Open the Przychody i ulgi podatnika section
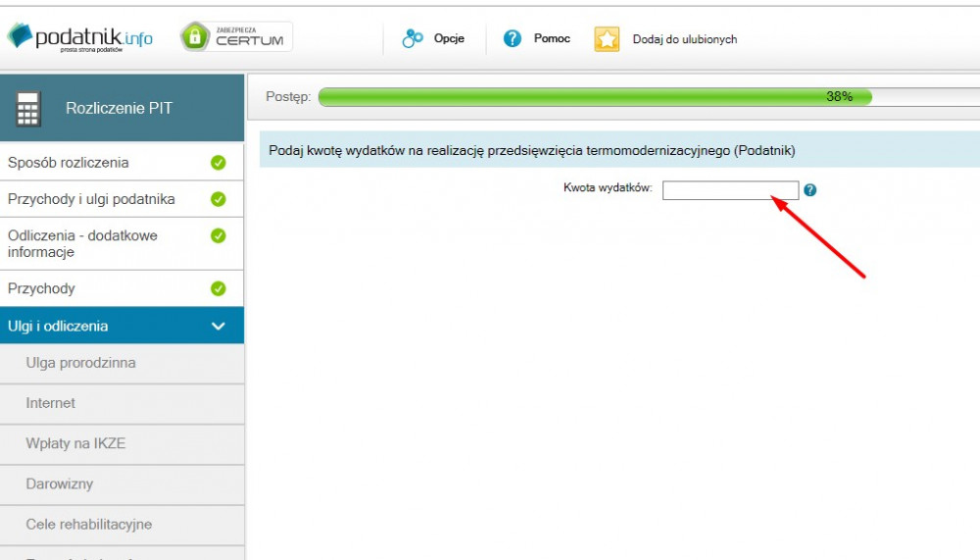 (91, 199)
